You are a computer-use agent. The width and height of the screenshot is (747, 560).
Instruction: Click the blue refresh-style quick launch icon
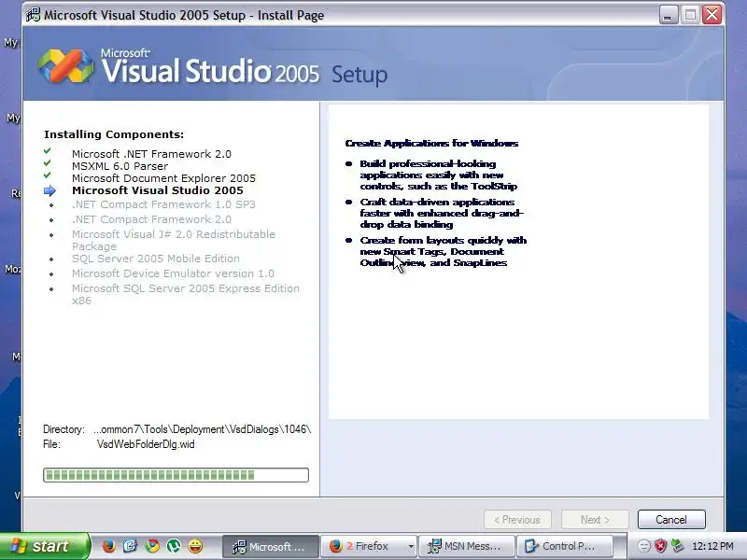point(130,546)
